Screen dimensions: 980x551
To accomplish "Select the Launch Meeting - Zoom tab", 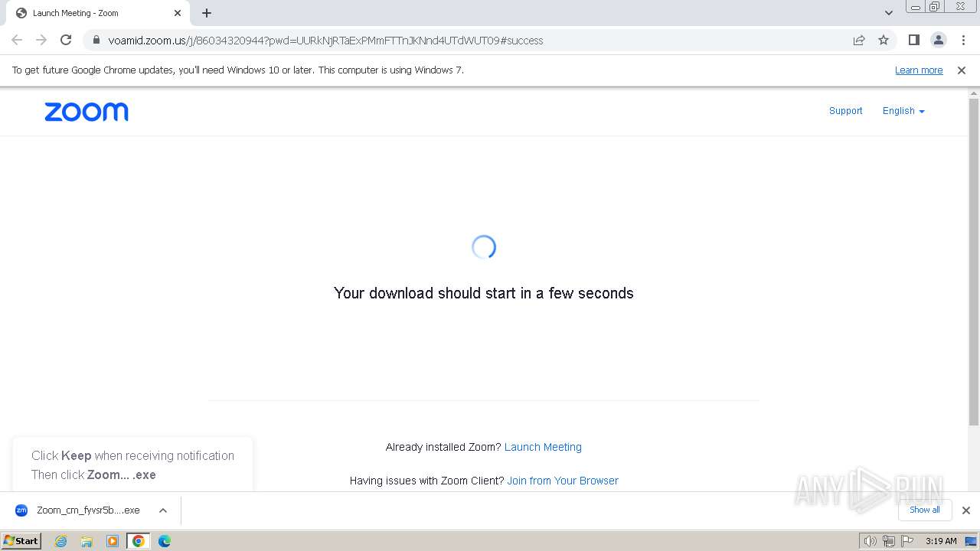I will coord(97,13).
